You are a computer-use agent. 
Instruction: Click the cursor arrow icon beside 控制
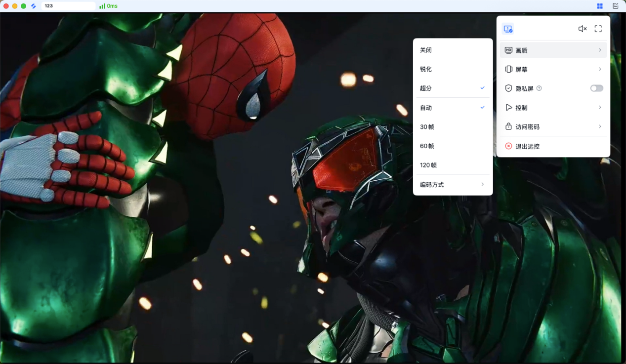tap(508, 108)
